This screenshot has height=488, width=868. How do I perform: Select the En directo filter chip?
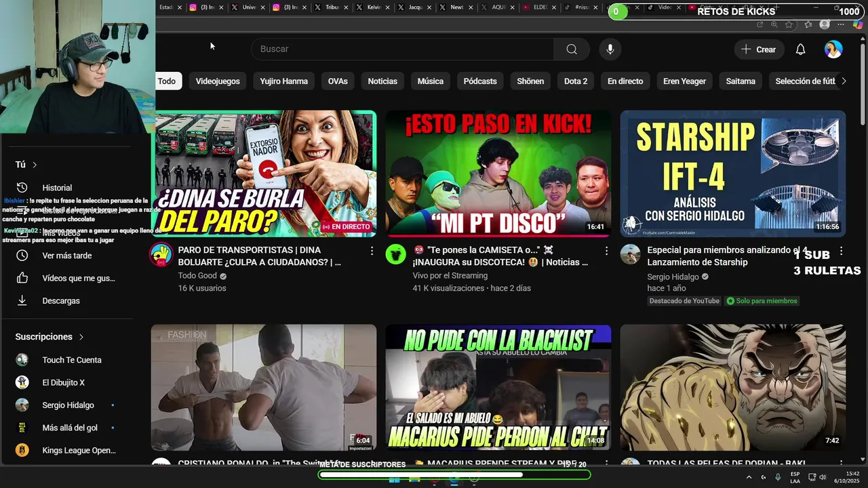click(625, 81)
